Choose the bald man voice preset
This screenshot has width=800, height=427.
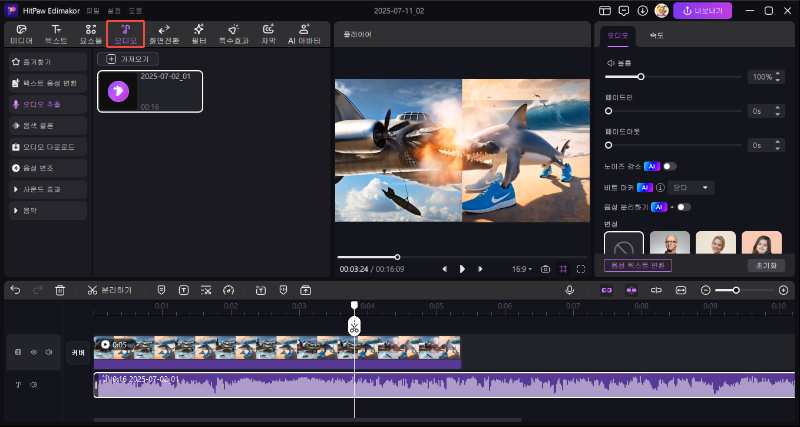click(670, 243)
